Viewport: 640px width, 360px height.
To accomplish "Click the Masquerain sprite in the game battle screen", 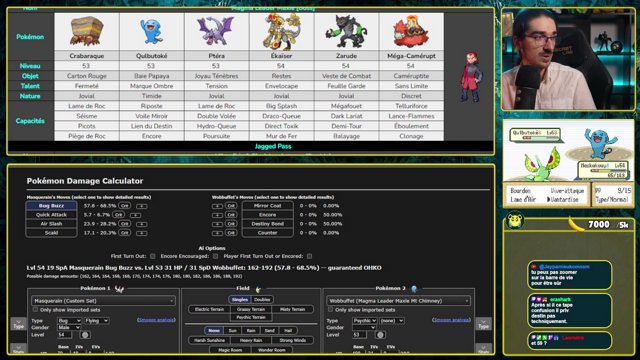I will coord(541,165).
